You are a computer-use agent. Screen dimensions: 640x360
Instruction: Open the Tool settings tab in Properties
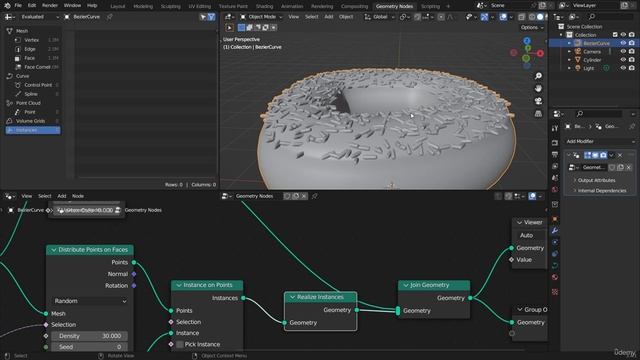click(x=555, y=128)
